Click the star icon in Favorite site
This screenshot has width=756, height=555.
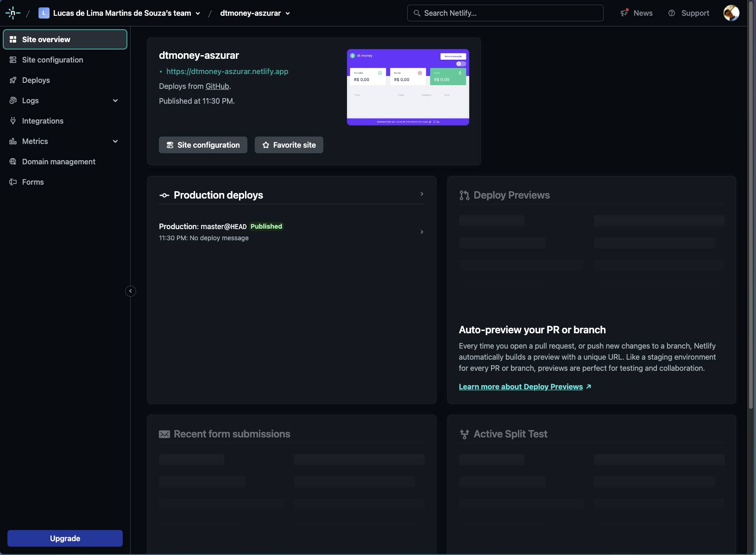[266, 145]
